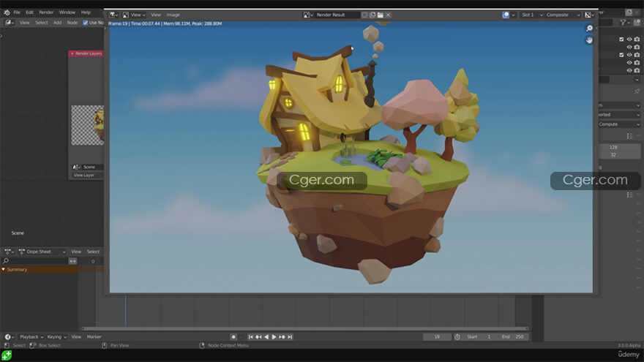Open the Keying popover in timeline
This screenshot has width=644, height=362.
(x=56, y=337)
